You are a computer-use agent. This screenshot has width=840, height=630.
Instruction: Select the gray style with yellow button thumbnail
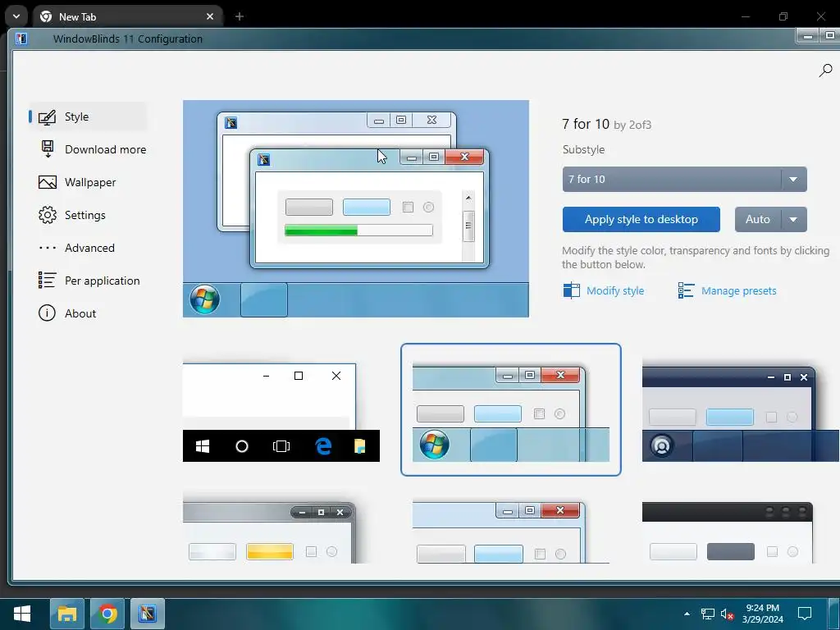click(269, 532)
